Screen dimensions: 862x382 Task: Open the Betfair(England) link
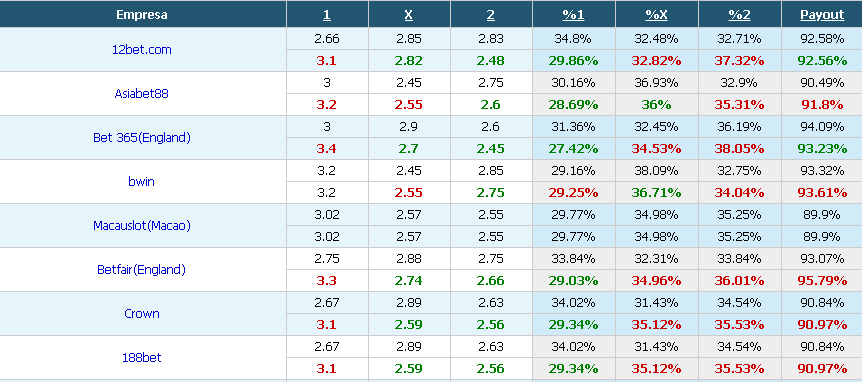pos(141,269)
